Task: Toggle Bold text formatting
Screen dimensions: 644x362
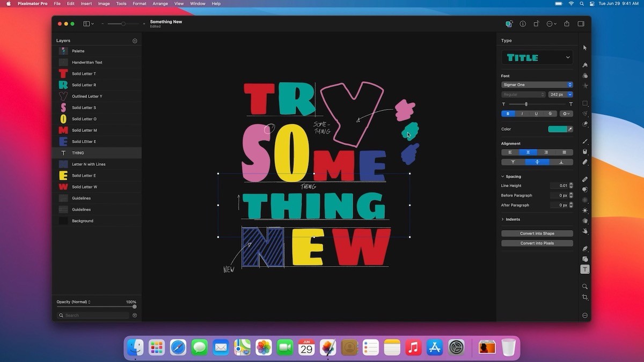Action: (x=508, y=114)
